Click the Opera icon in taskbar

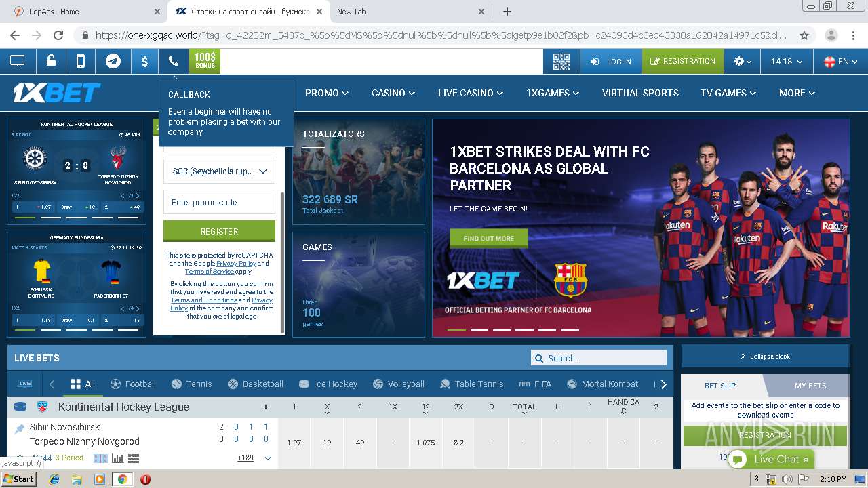coord(145,479)
